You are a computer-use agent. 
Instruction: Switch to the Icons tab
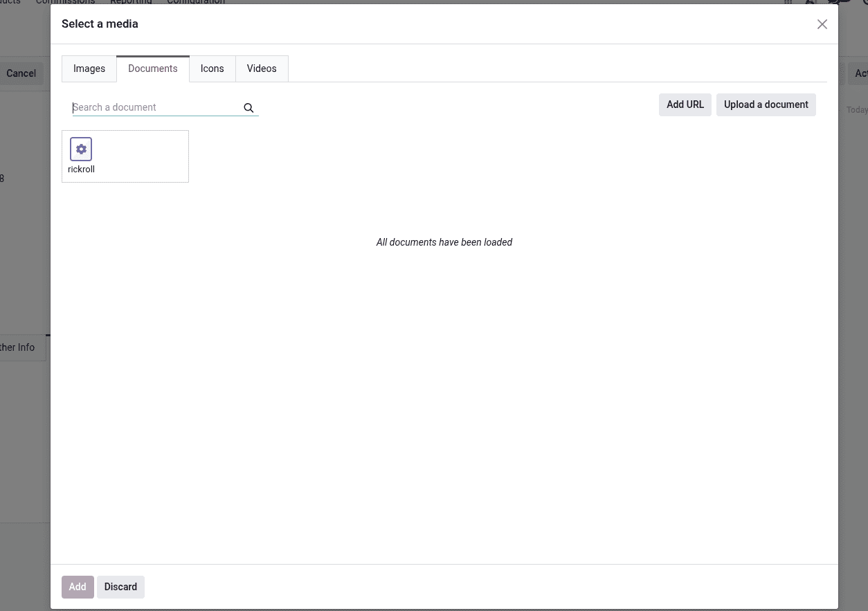click(212, 69)
